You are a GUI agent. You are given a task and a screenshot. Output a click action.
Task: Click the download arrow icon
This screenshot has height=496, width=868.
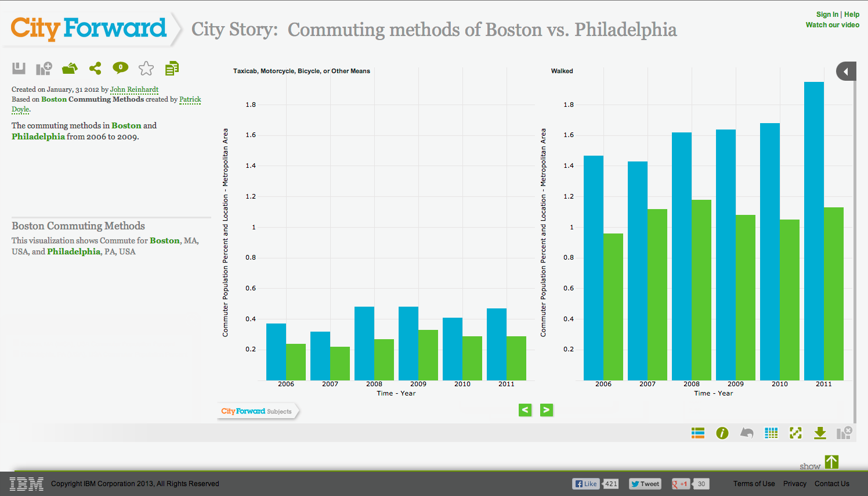click(x=820, y=433)
